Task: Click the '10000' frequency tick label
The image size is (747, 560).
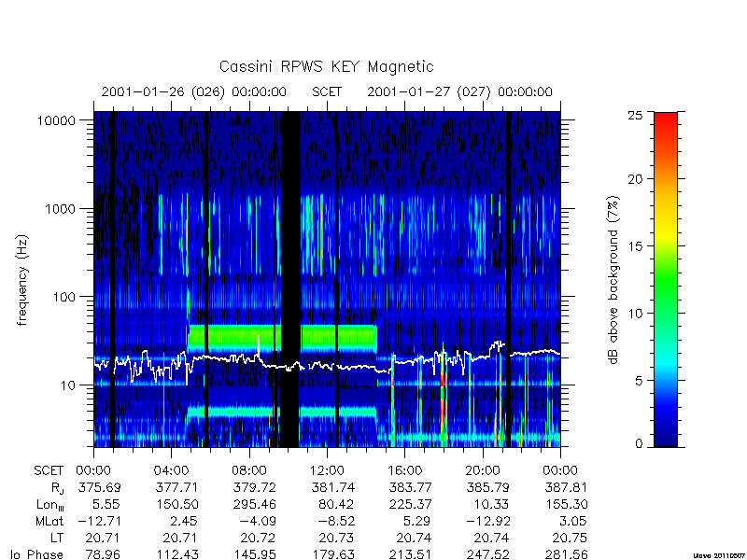Action: [56, 120]
